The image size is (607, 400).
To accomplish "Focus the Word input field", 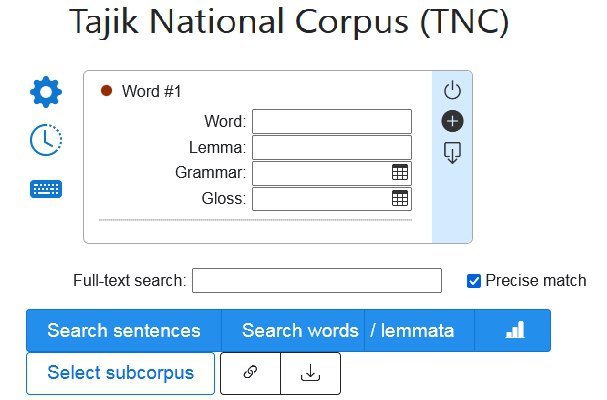I will click(x=332, y=122).
